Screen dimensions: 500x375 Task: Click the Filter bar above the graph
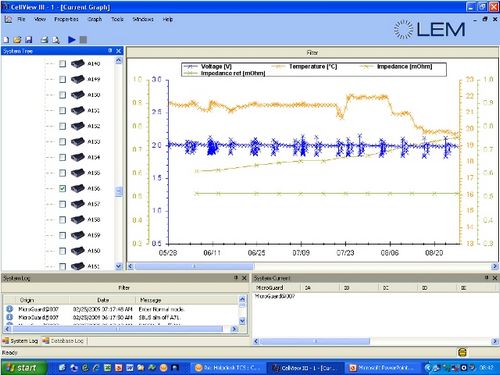[312, 53]
